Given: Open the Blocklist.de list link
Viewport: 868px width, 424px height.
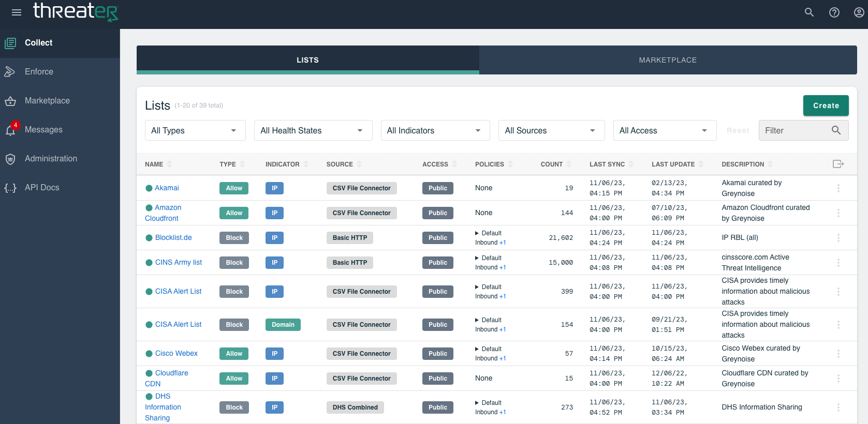Looking at the screenshot, I should (173, 237).
